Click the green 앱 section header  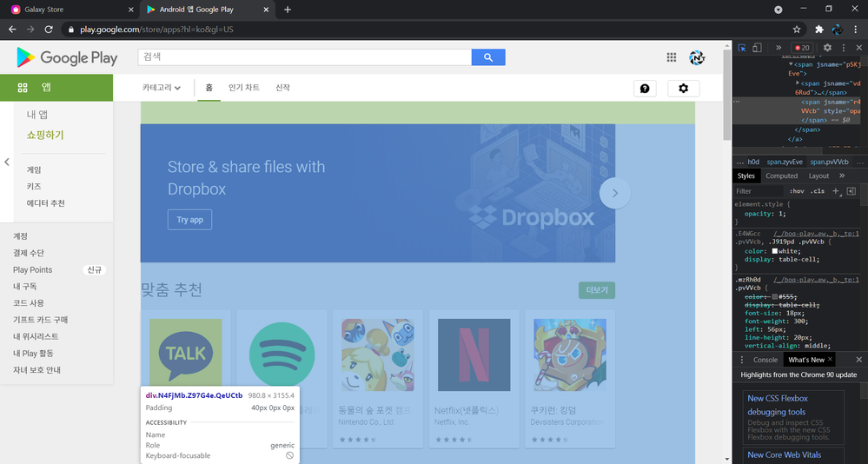[x=56, y=88]
